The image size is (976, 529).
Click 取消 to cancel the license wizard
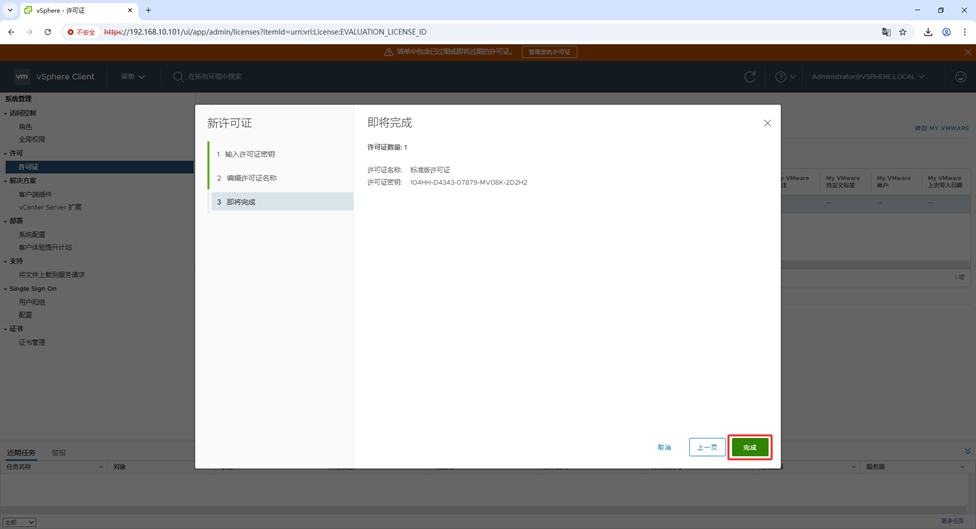tap(664, 447)
